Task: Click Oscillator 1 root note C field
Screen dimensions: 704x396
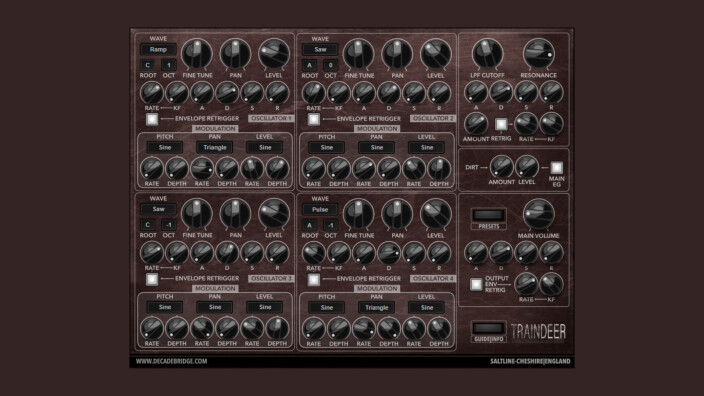Action: (x=148, y=65)
